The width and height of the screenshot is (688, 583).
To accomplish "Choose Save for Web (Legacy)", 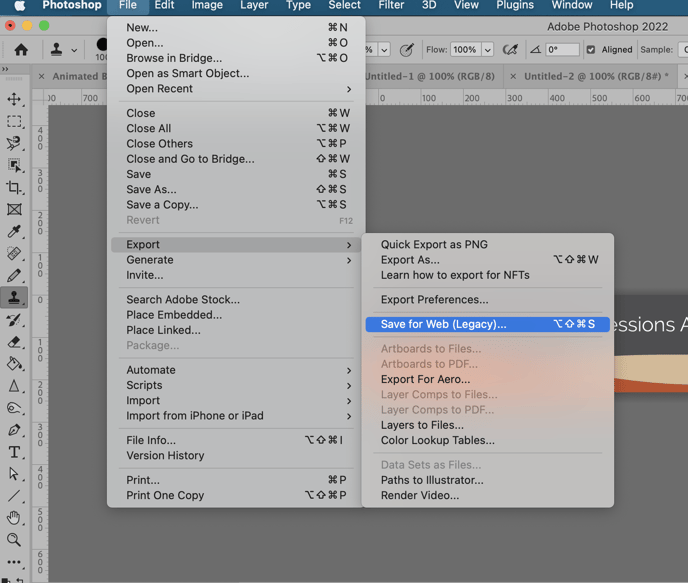I will tap(487, 324).
